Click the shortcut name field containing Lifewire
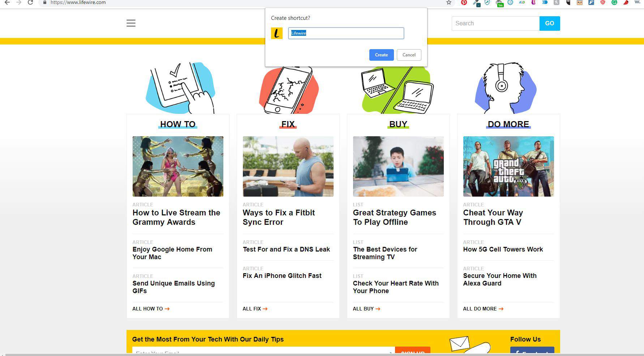 pyautogui.click(x=346, y=33)
